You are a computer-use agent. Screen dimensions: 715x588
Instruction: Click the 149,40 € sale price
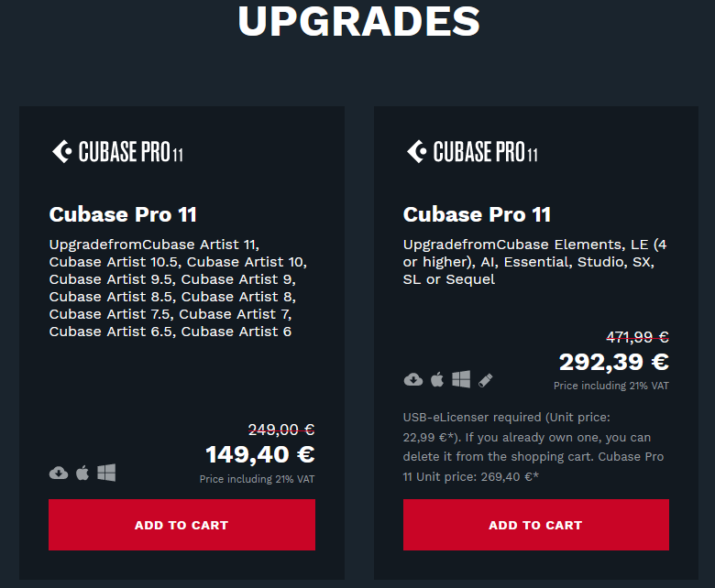[x=259, y=454]
